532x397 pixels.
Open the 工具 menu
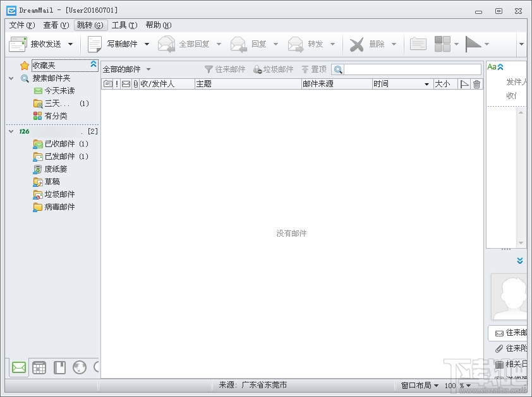pyautogui.click(x=124, y=25)
